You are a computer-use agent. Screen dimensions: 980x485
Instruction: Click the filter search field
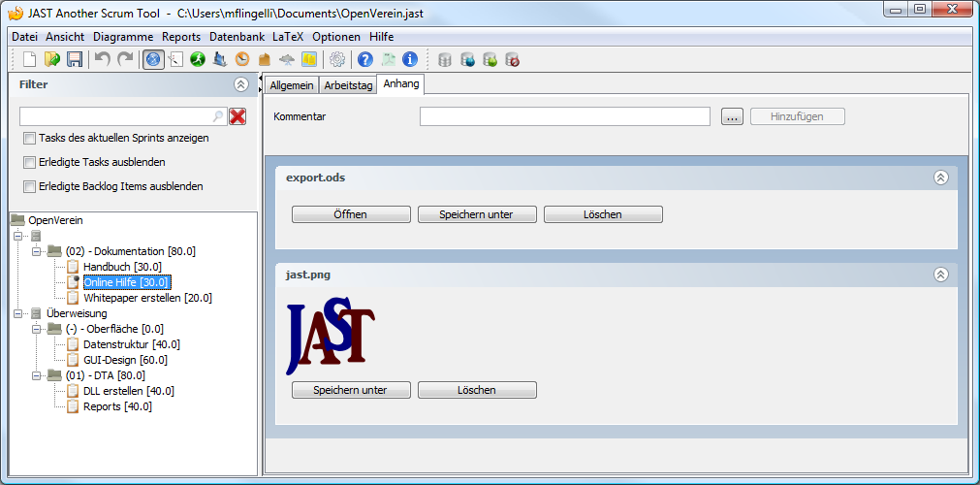coord(123,116)
